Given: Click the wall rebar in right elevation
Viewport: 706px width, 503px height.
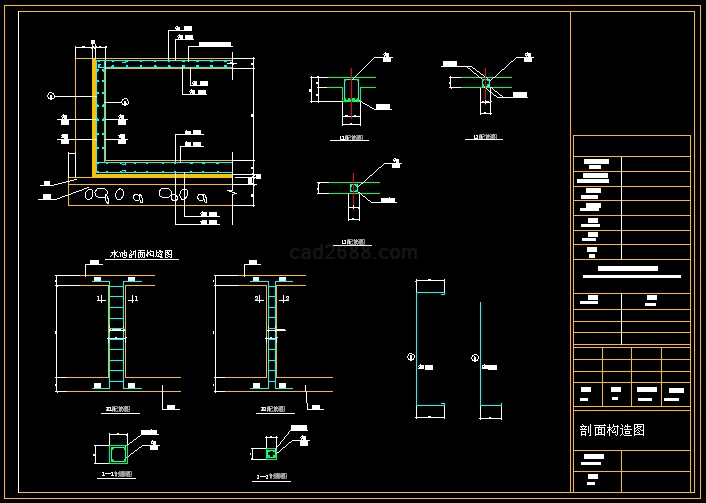Looking at the screenshot, I should (x=270, y=335).
